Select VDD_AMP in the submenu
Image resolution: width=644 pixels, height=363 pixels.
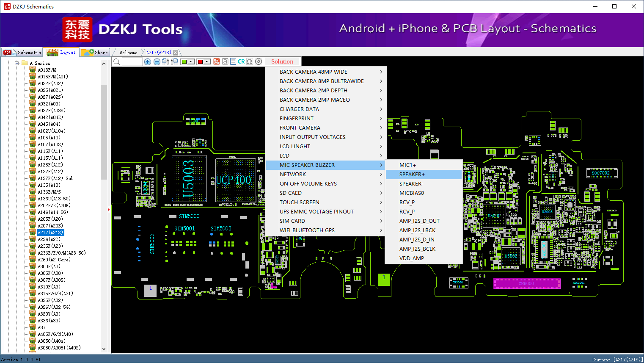[x=424, y=258]
